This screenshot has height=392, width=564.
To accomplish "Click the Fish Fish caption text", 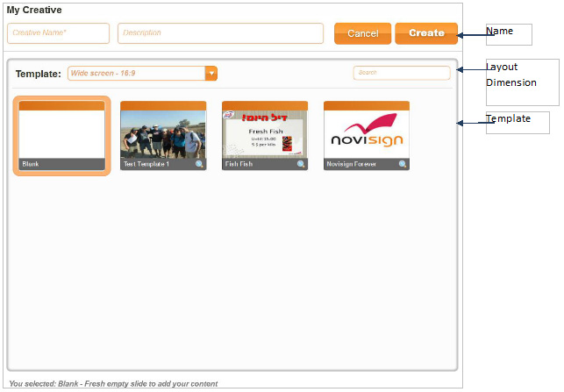I will (x=239, y=164).
